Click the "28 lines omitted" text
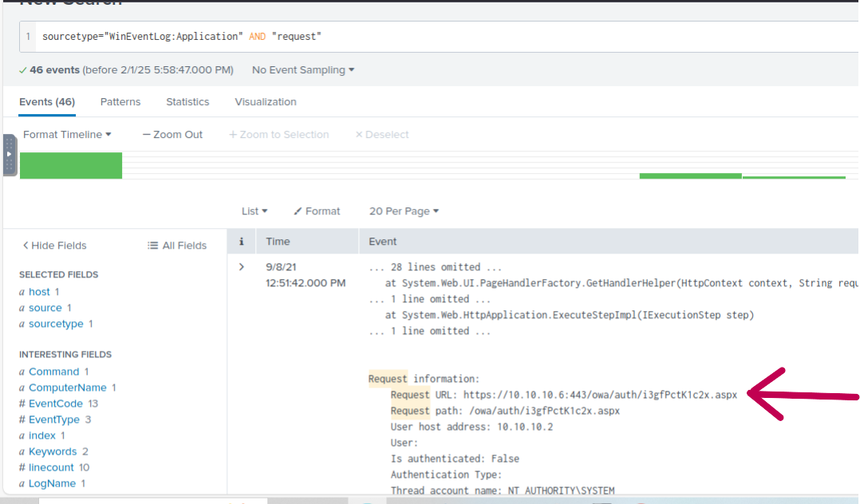The image size is (860, 504). tap(435, 267)
